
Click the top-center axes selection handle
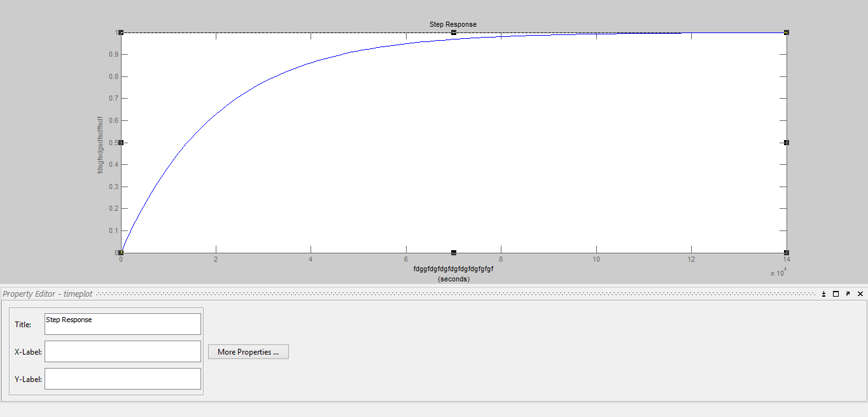[454, 32]
